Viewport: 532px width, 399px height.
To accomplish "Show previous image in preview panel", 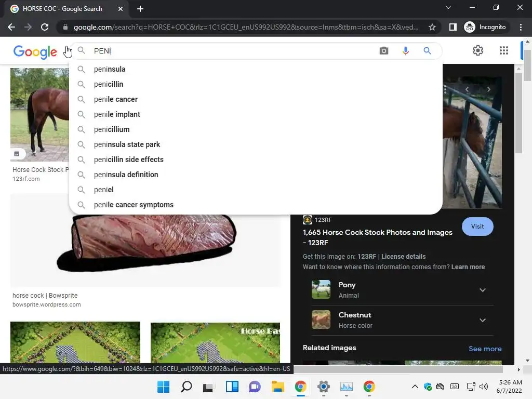I will coord(467,89).
